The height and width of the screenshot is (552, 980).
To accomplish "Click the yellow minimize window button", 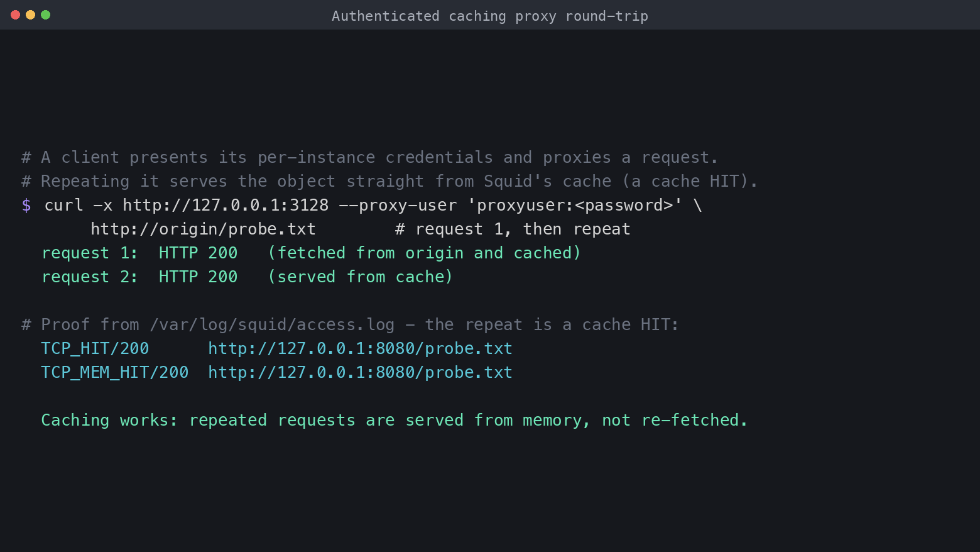I will (x=30, y=14).
